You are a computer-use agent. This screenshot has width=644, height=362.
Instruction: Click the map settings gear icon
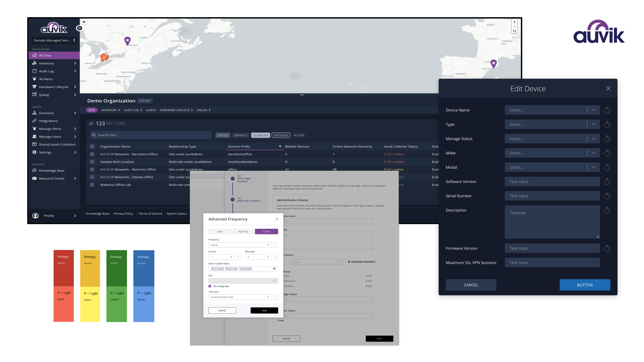tap(84, 22)
